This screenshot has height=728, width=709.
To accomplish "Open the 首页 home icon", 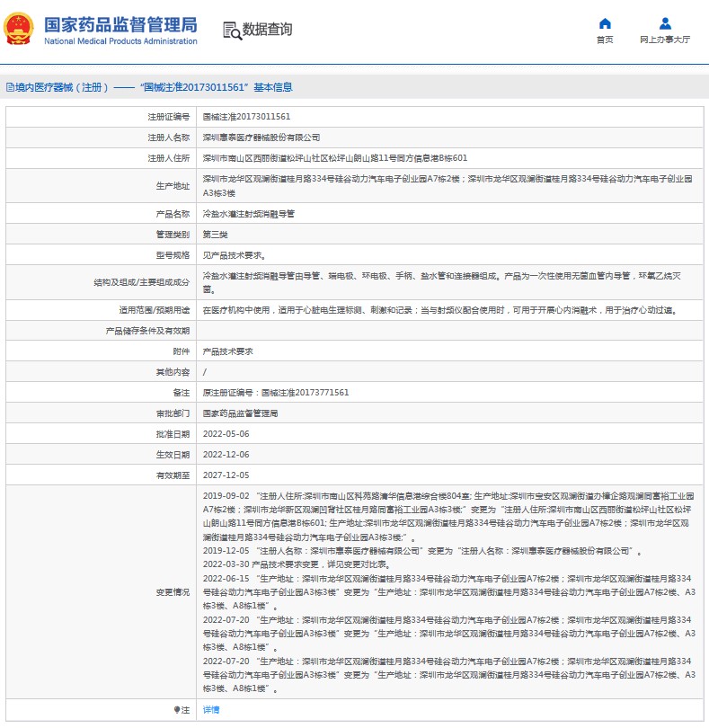I will pyautogui.click(x=605, y=23).
